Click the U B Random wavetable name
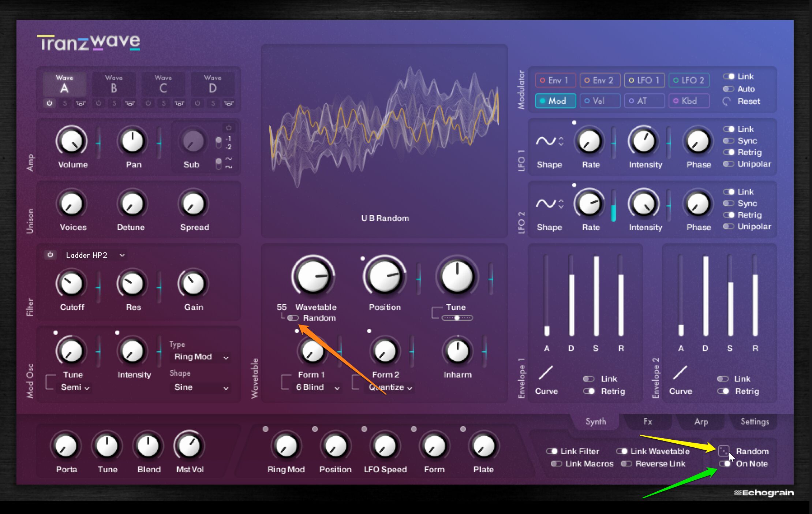Viewport: 812px width, 514px height. tap(385, 218)
